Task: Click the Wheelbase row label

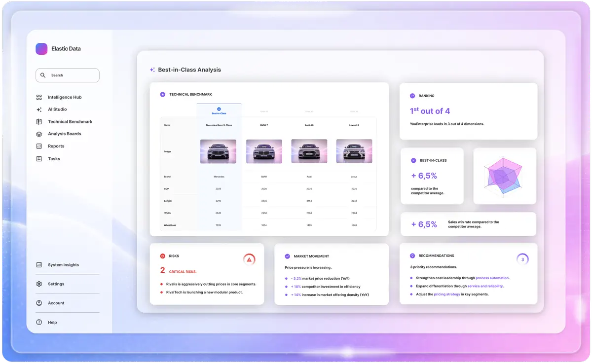Action: click(x=170, y=225)
